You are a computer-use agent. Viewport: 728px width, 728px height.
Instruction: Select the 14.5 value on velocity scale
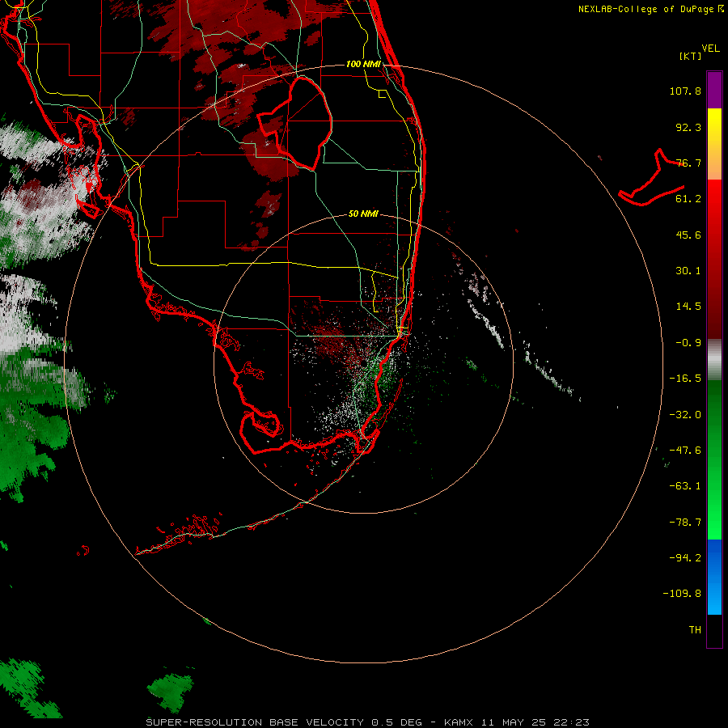click(x=688, y=307)
